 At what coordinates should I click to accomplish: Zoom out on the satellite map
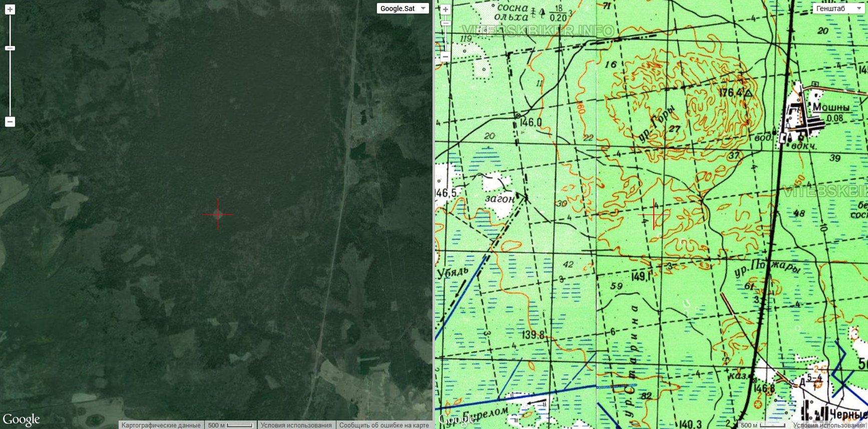[x=10, y=121]
